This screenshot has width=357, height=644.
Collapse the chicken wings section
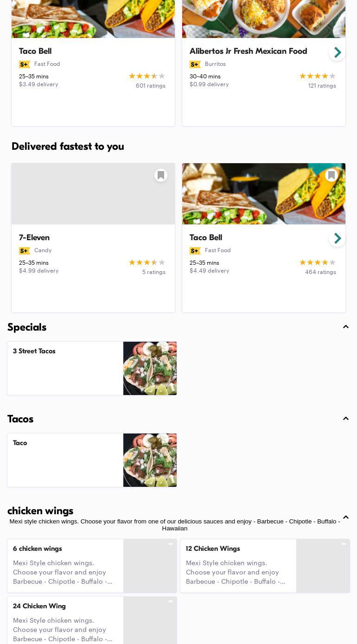click(346, 517)
